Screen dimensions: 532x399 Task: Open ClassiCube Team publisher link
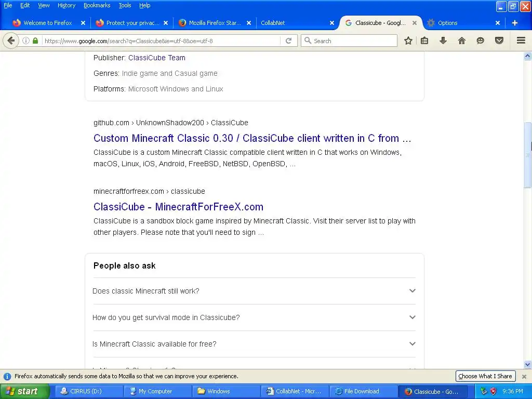point(157,58)
